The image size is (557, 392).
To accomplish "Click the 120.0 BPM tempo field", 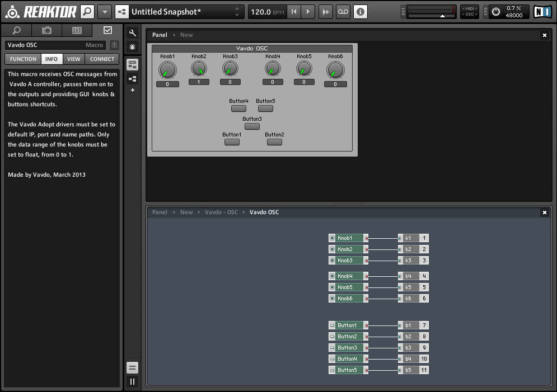I will (267, 12).
